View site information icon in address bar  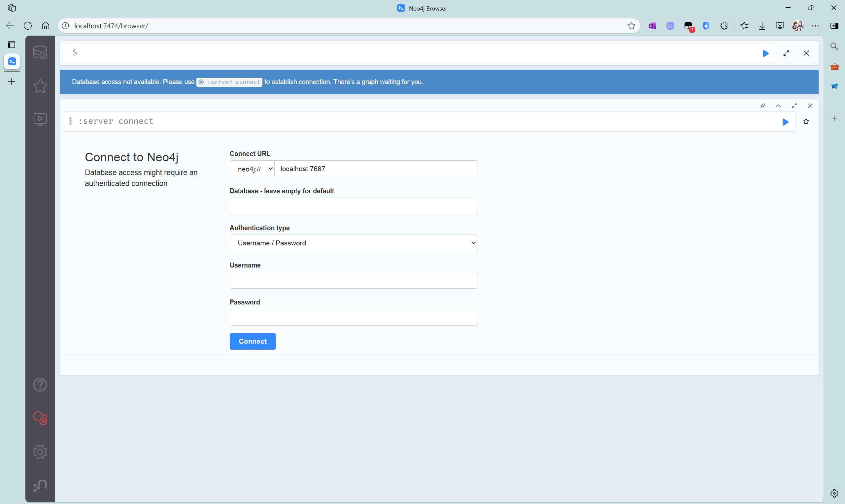point(66,26)
